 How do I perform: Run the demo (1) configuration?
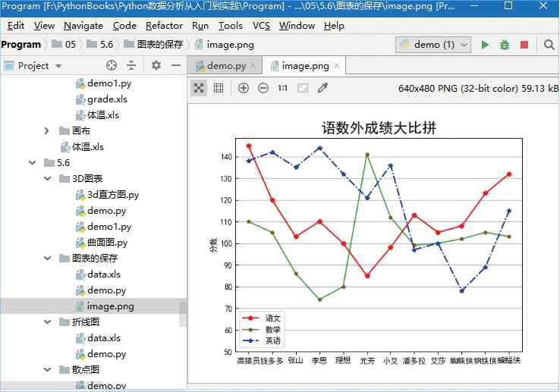tap(485, 45)
